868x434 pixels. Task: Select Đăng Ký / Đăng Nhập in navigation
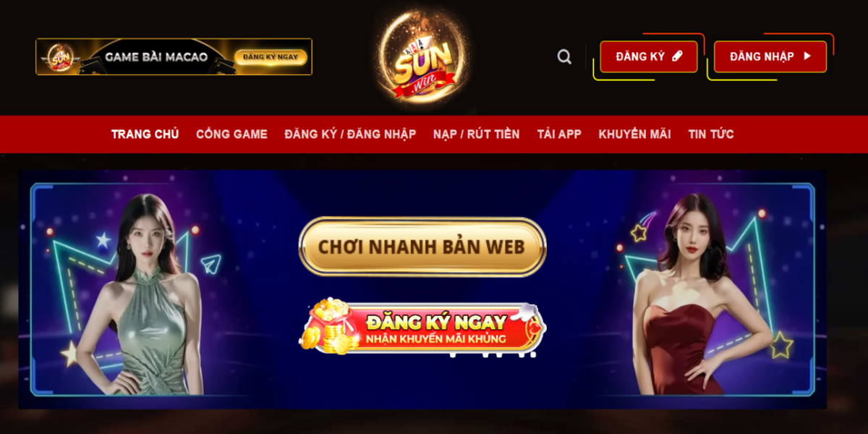click(x=350, y=134)
